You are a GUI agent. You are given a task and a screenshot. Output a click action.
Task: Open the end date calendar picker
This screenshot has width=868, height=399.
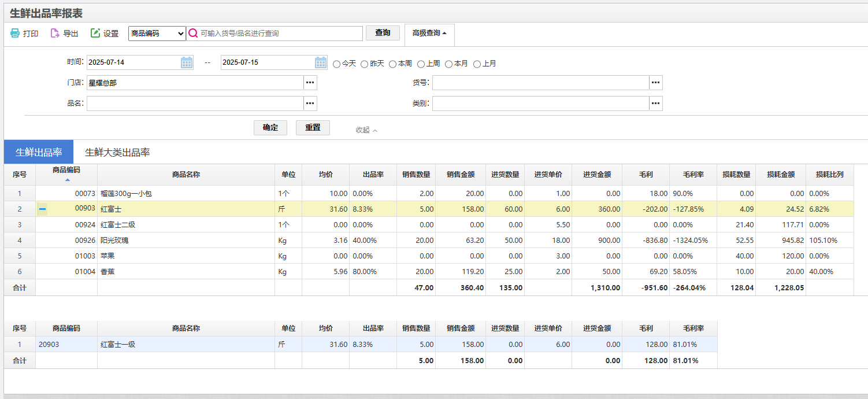[321, 62]
